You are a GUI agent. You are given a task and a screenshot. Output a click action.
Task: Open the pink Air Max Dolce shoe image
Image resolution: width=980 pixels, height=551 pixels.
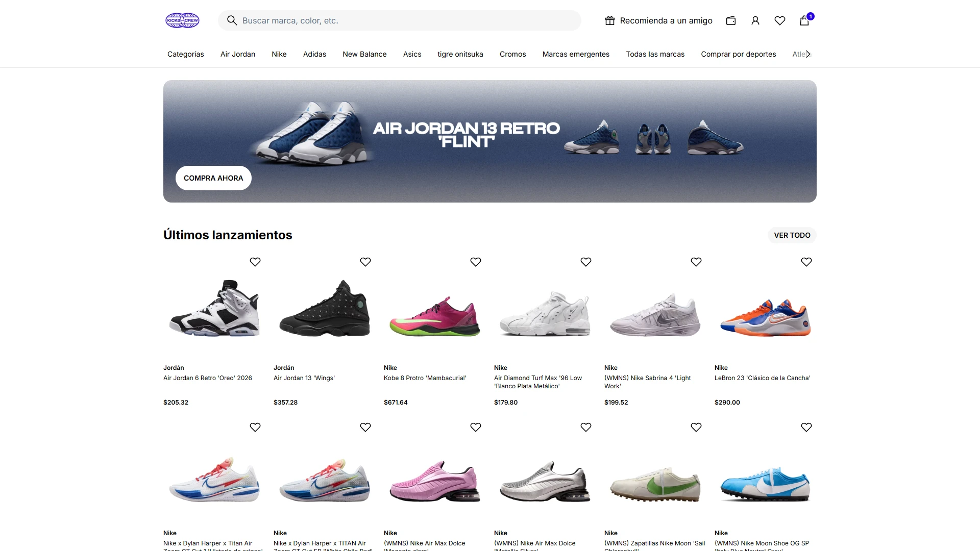[x=435, y=481]
